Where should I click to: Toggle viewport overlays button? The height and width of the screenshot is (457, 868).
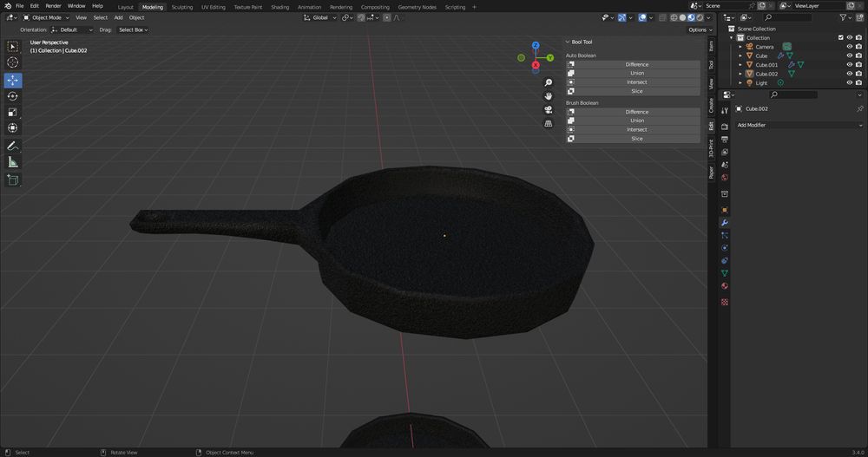[642, 17]
